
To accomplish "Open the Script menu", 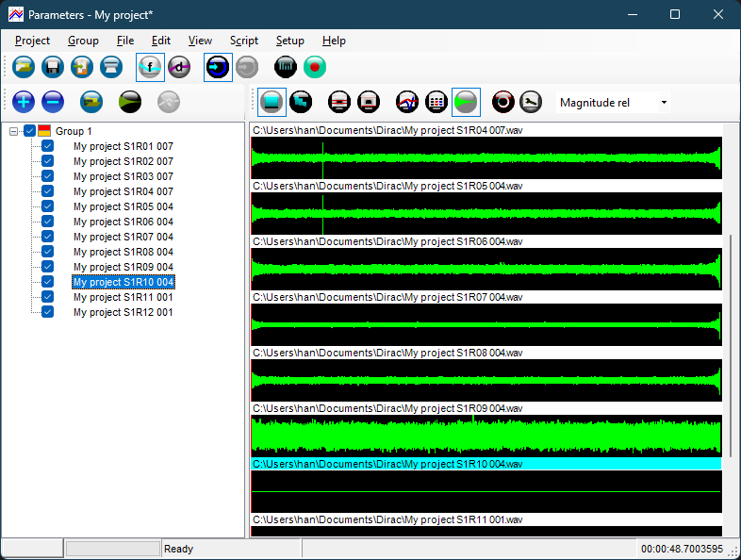I will [243, 41].
